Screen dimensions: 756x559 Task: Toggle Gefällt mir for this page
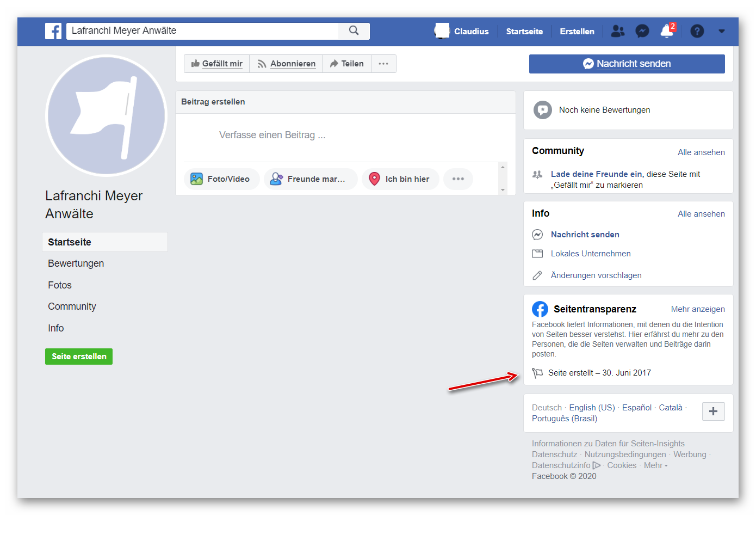click(216, 64)
